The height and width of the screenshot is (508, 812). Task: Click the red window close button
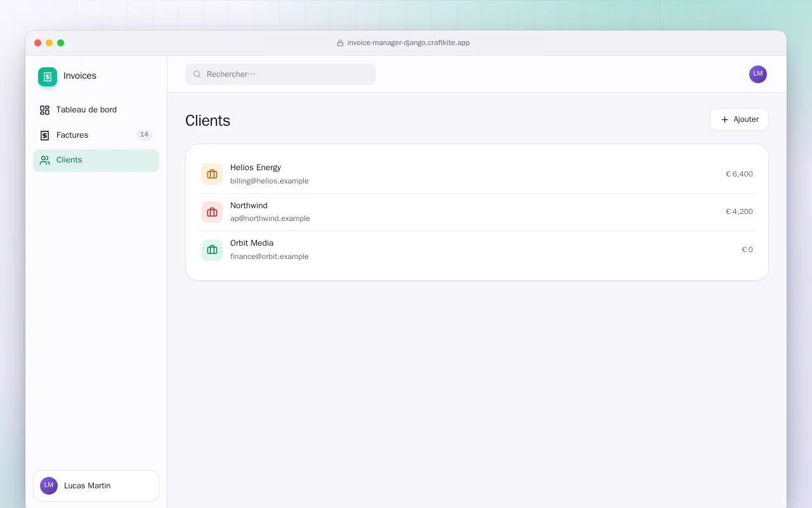38,43
